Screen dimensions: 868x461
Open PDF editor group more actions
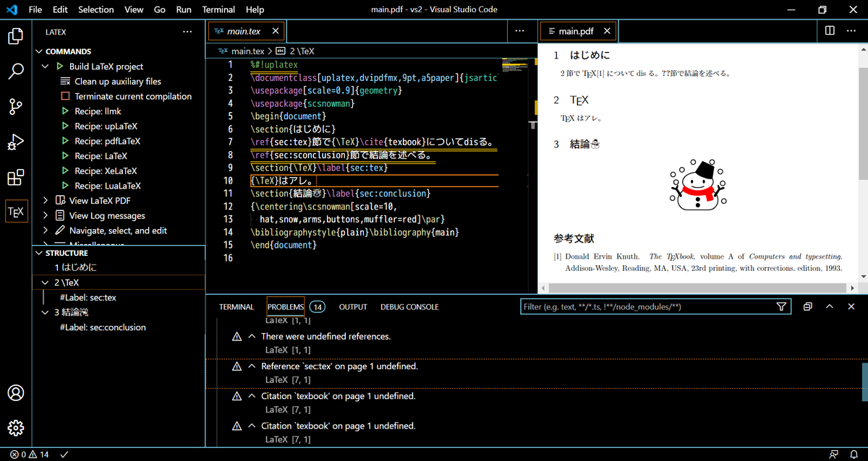[851, 31]
